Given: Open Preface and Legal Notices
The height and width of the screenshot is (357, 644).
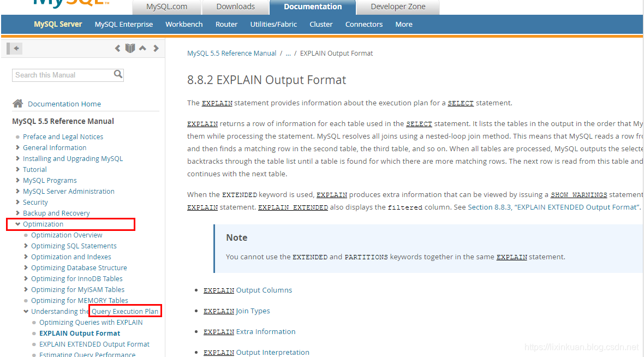Looking at the screenshot, I should (63, 137).
